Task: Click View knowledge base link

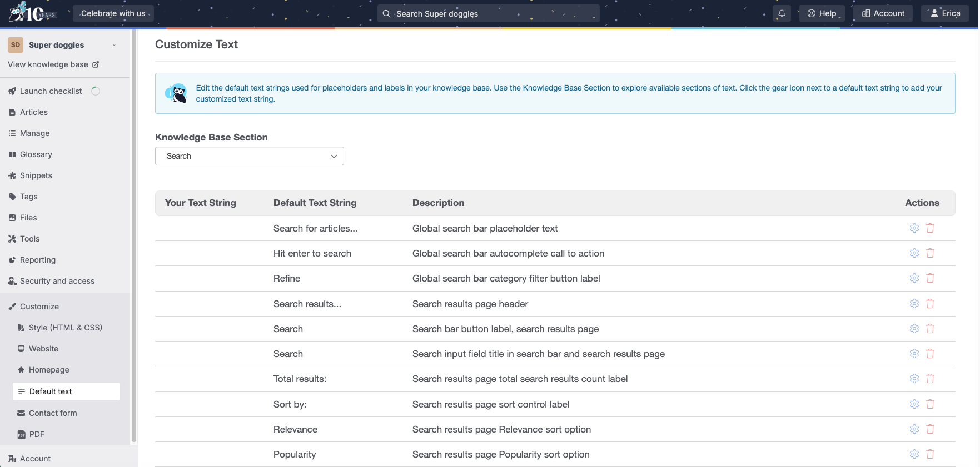Action: pos(53,64)
